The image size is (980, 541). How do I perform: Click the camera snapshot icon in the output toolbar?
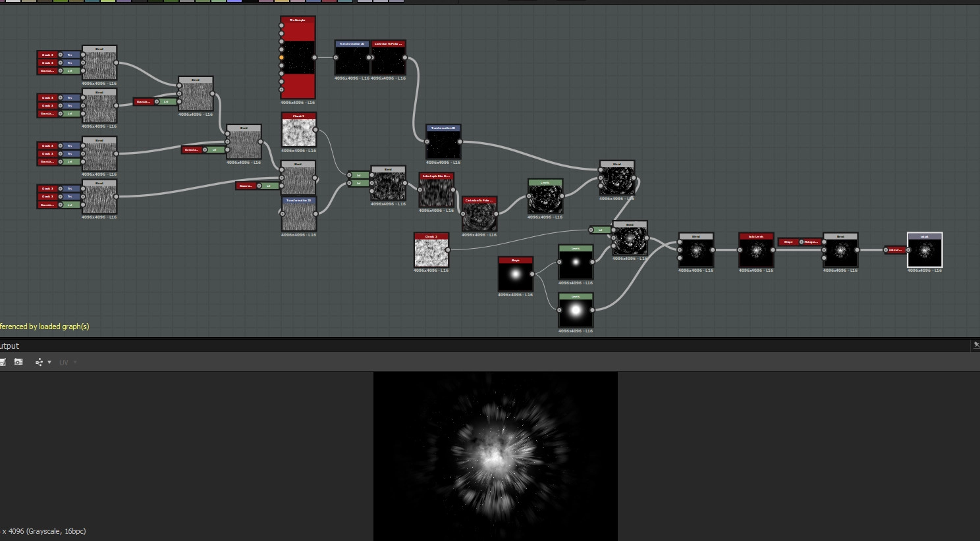tap(18, 362)
